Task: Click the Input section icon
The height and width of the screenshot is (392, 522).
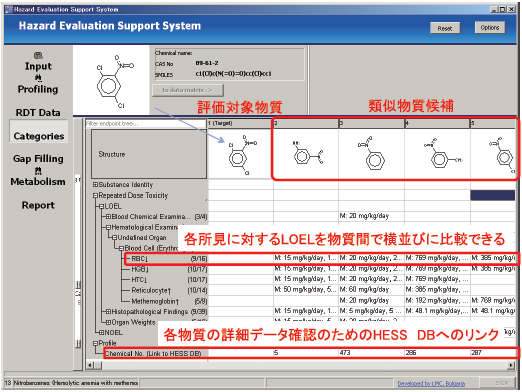Action: 38,55
